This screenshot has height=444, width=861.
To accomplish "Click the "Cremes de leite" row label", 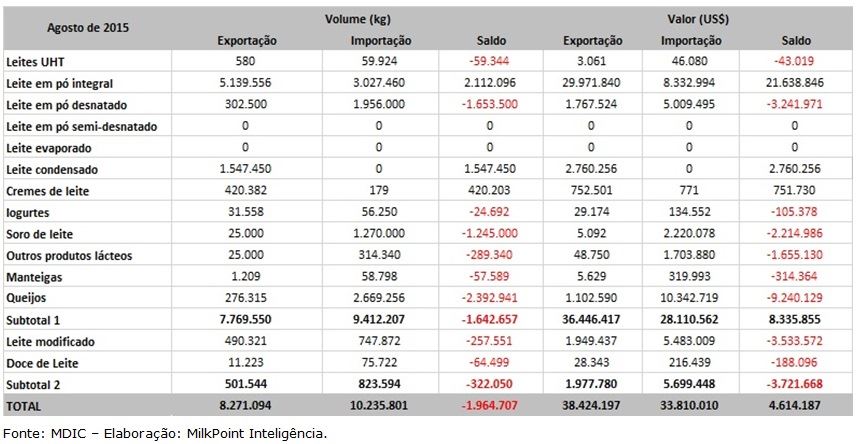I will pyautogui.click(x=47, y=191).
